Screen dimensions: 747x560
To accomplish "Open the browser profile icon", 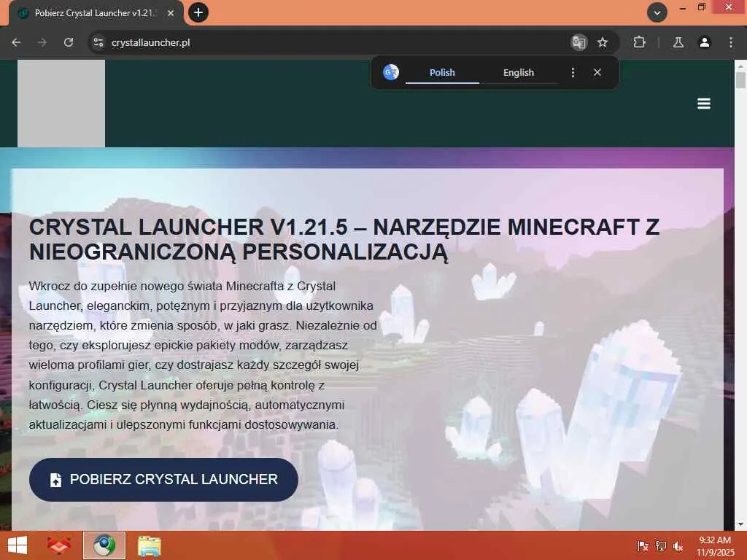I will pos(705,42).
